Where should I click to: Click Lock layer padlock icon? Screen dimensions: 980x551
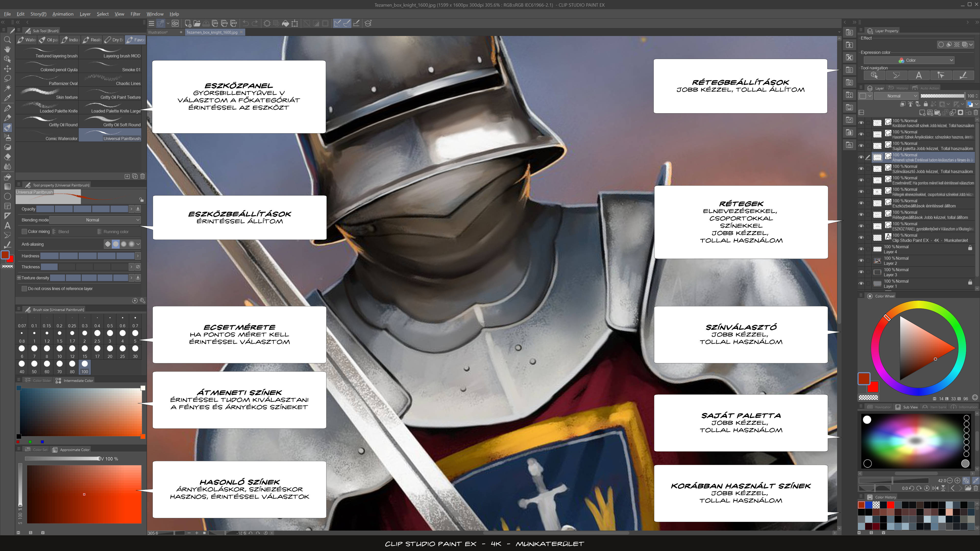click(926, 104)
